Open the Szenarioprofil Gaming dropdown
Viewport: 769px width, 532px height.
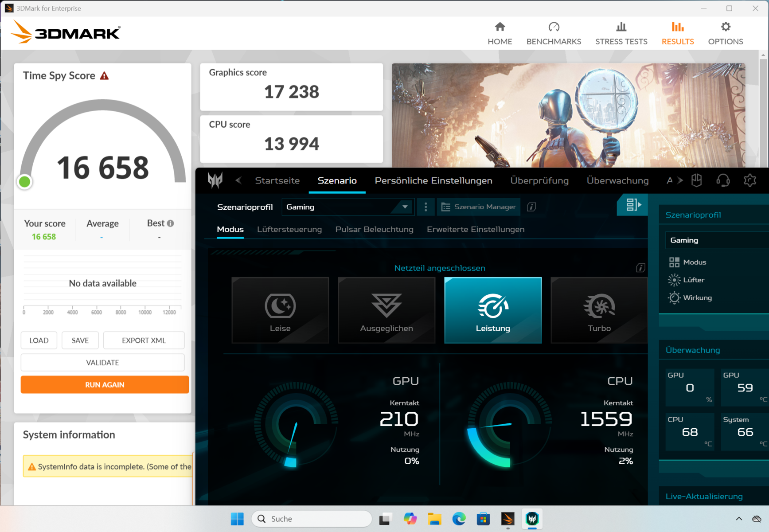[348, 207]
